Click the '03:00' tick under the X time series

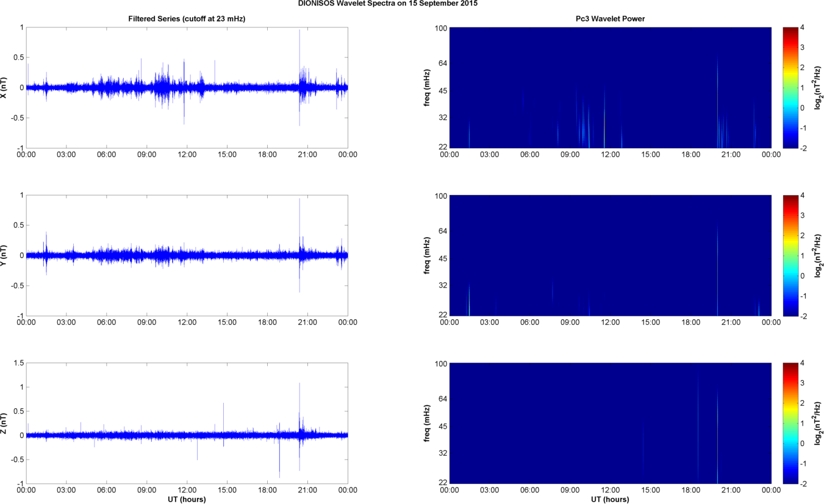click(66, 155)
